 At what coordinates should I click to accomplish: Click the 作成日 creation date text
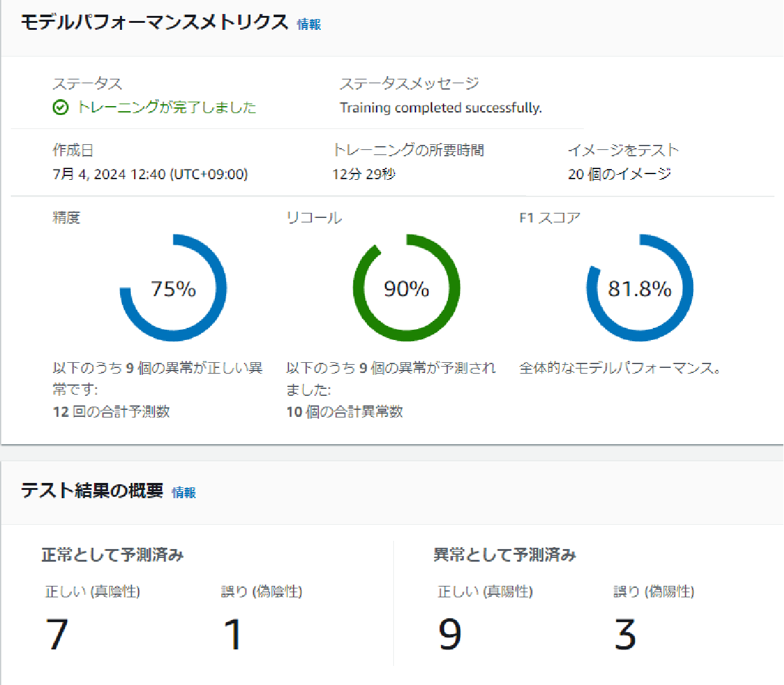tap(151, 173)
